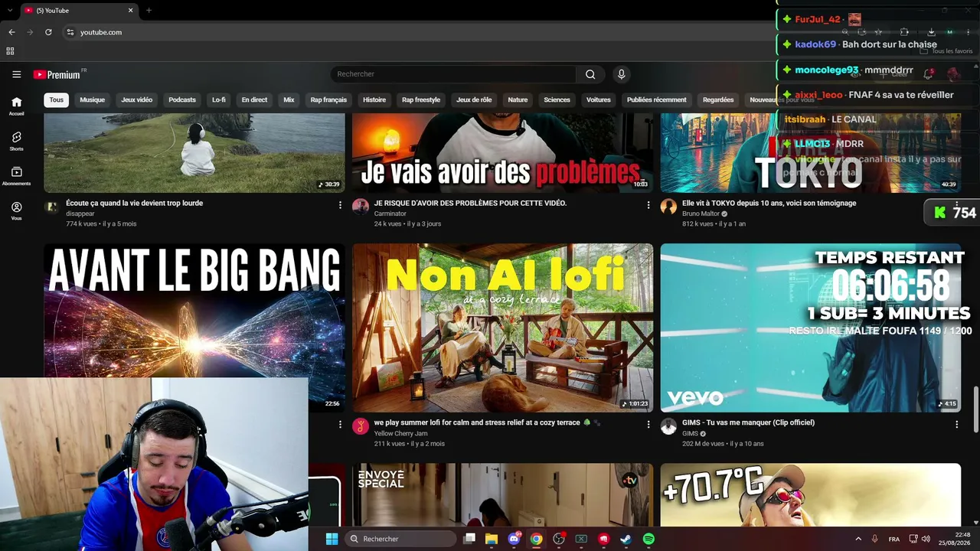This screenshot has height=551, width=980.
Task: Open more options for GIMS video
Action: 956,424
